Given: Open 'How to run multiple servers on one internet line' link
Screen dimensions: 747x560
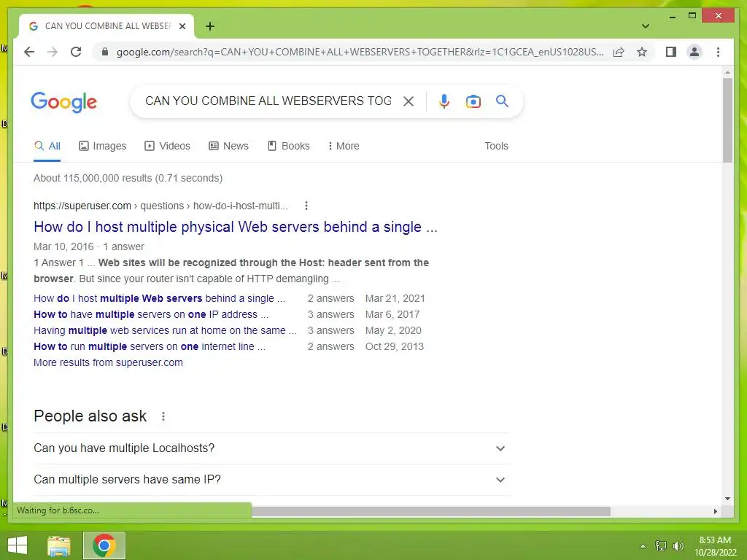Looking at the screenshot, I should [149, 346].
